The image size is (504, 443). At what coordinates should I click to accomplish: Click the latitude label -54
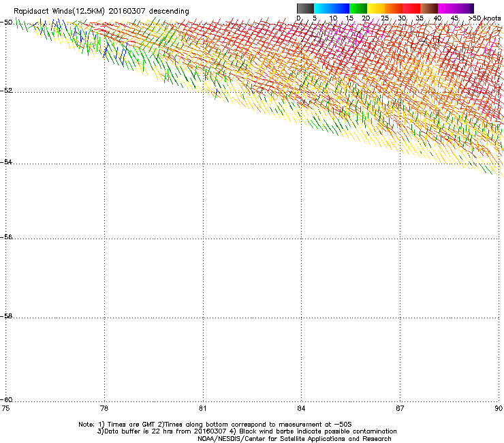[x=6, y=162]
